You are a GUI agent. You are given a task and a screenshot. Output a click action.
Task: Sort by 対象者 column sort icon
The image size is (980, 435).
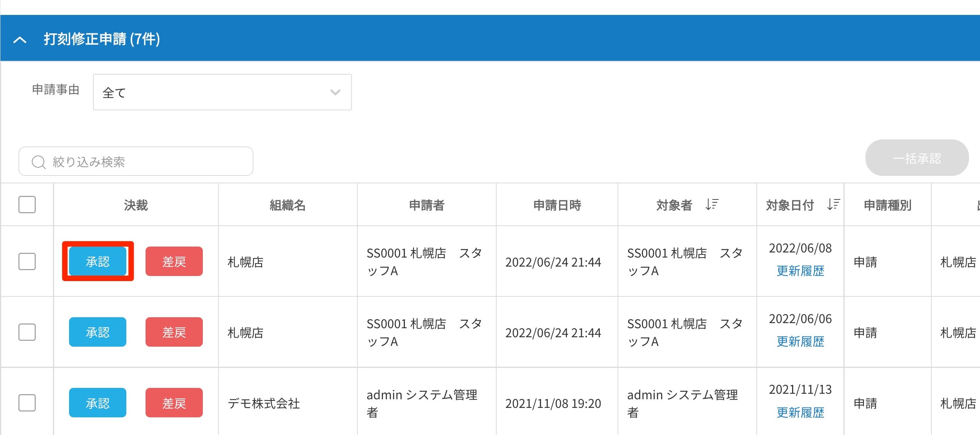[x=712, y=205]
